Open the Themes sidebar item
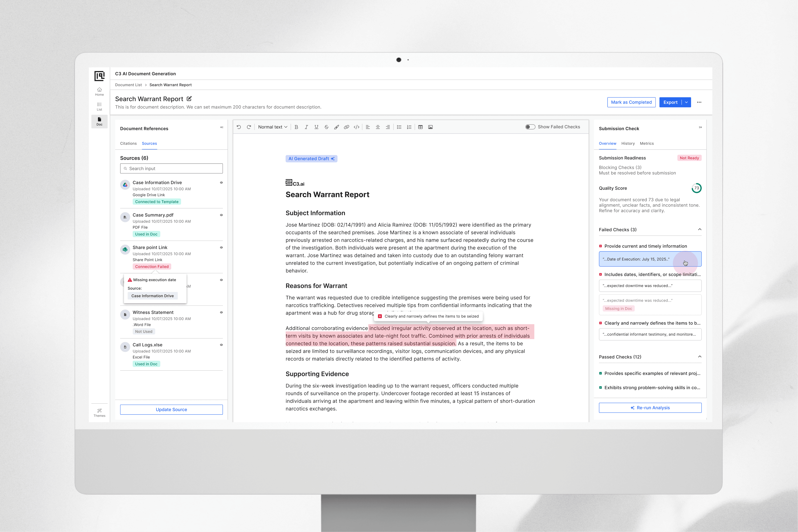 (x=99, y=413)
